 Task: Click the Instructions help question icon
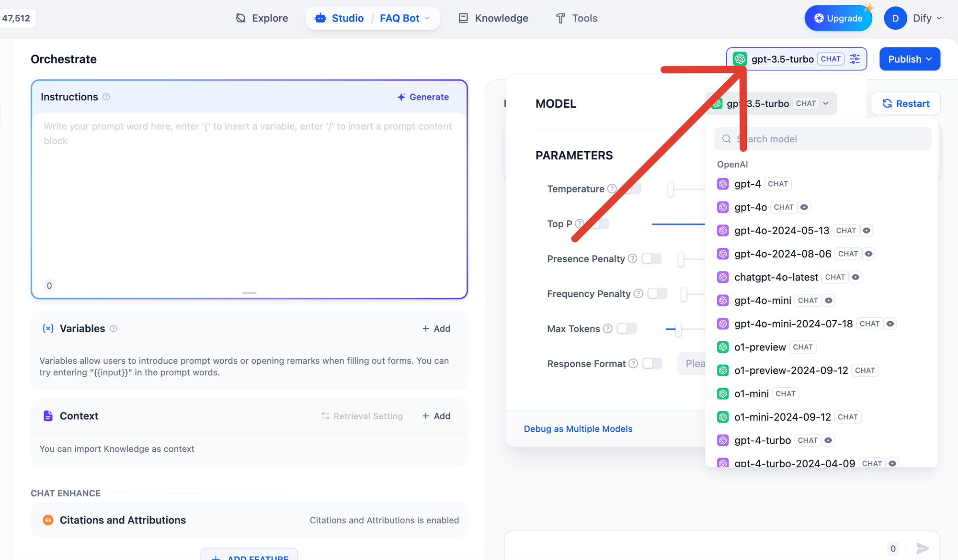point(106,97)
